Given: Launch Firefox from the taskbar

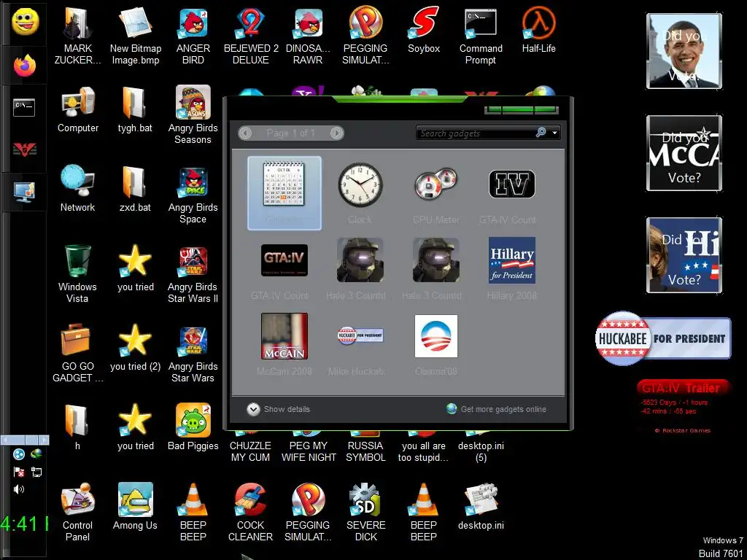Looking at the screenshot, I should point(25,66).
